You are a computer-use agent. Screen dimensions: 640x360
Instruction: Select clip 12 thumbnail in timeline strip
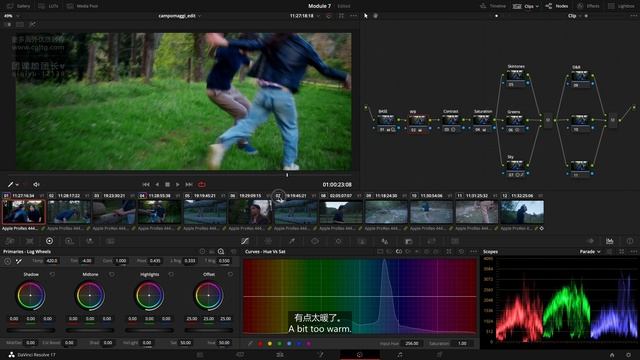click(x=522, y=212)
